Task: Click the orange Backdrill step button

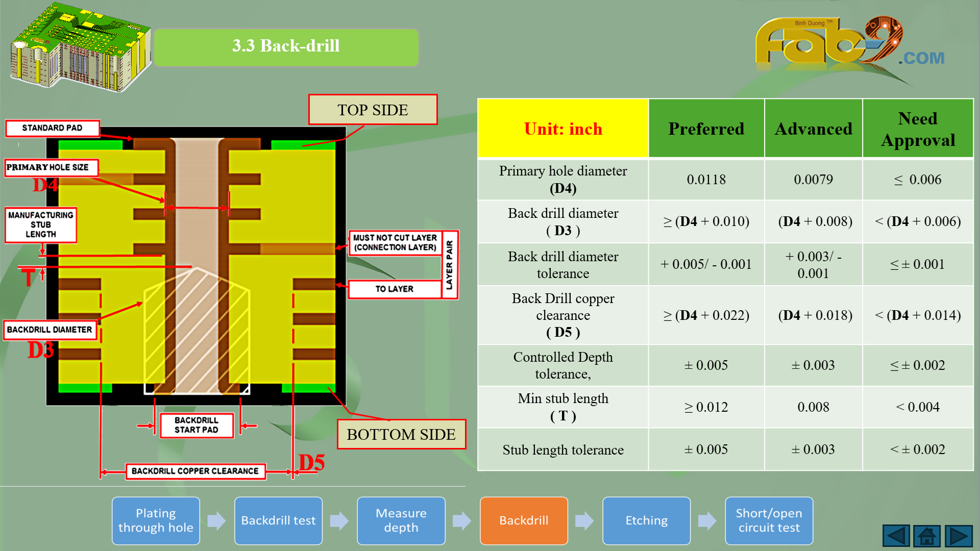Action: [x=524, y=521]
